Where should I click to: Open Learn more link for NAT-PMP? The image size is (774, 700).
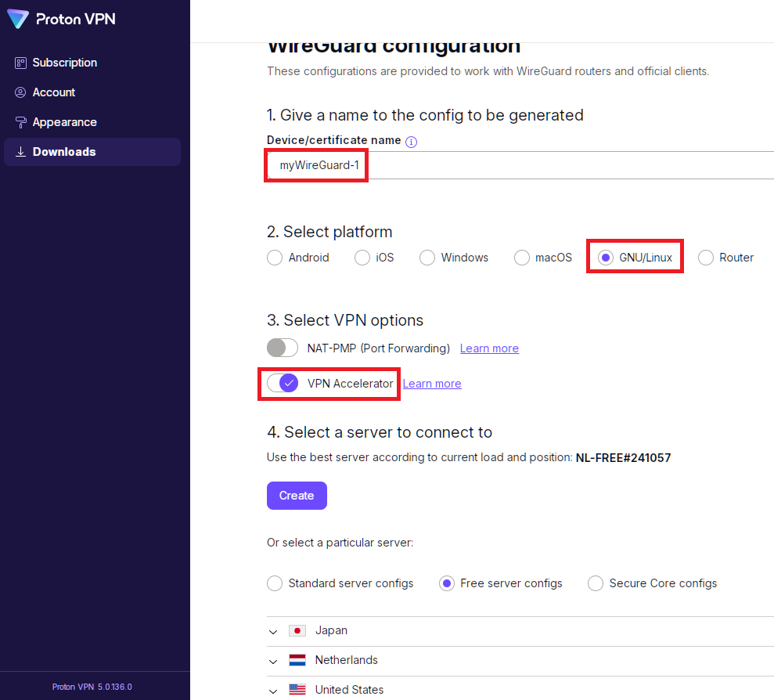489,348
